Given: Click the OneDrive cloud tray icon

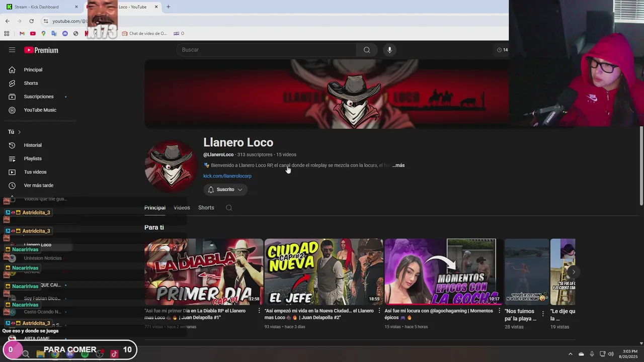Looking at the screenshot, I should 581,354.
